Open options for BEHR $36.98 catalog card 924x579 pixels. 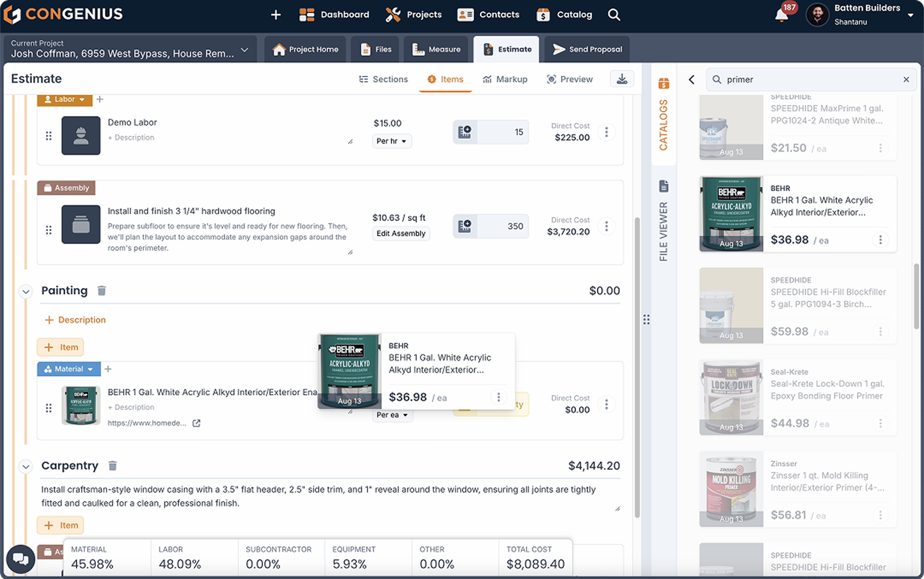click(x=880, y=240)
